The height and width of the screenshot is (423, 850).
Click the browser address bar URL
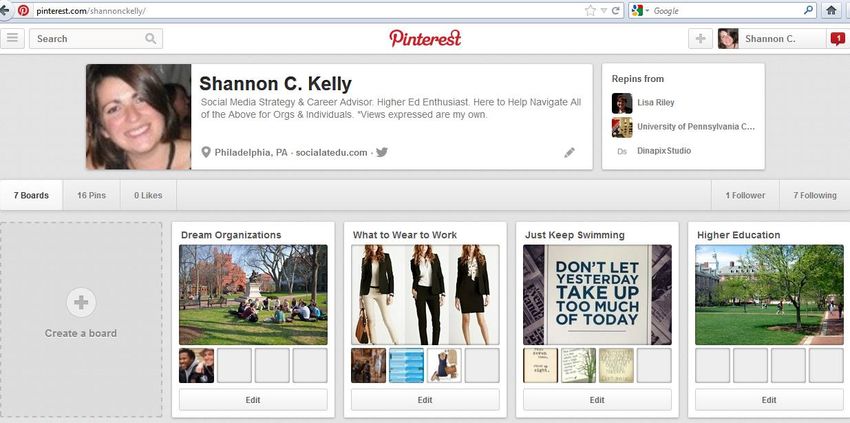pyautogui.click(x=91, y=11)
